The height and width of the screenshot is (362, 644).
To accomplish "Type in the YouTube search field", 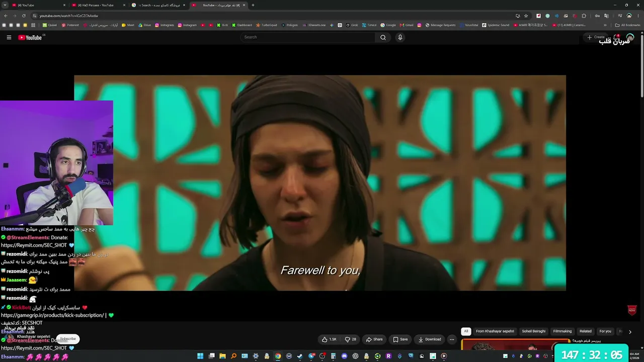I will click(x=308, y=37).
